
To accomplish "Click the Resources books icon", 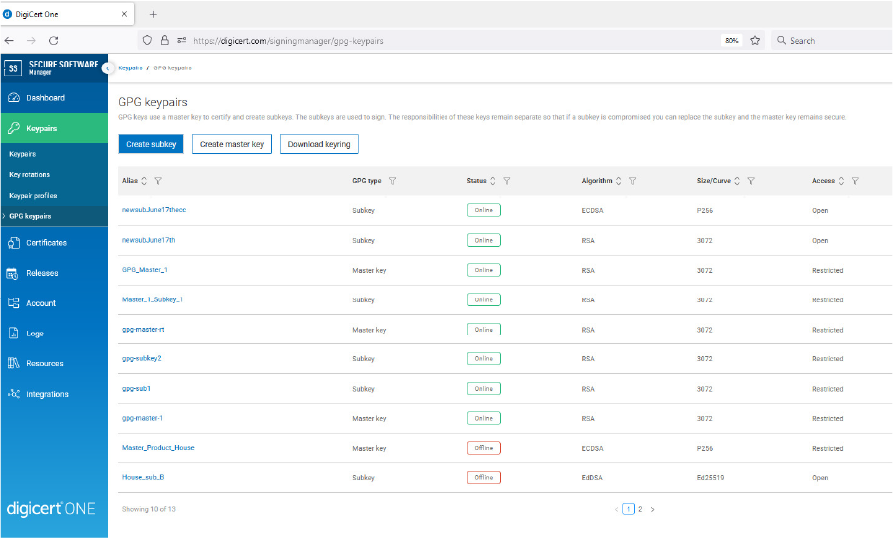I will pos(14,364).
